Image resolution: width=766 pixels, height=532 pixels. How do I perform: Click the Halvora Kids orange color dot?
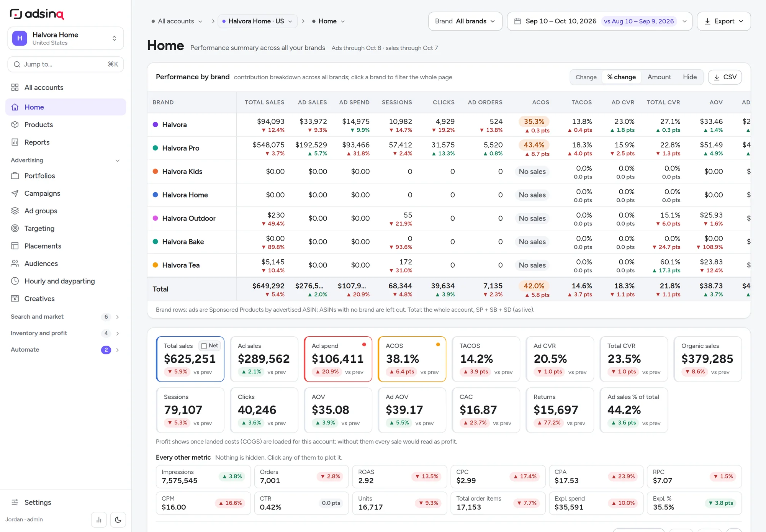coord(155,171)
